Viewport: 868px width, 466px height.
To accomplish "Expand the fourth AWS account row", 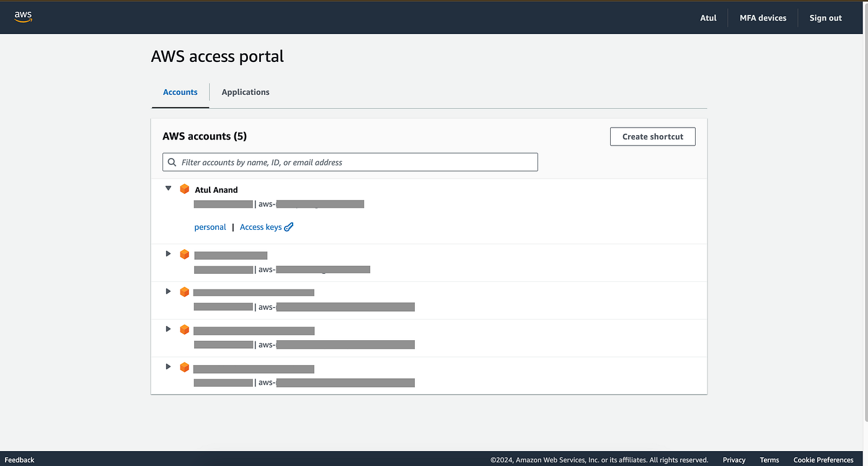I will [x=168, y=329].
